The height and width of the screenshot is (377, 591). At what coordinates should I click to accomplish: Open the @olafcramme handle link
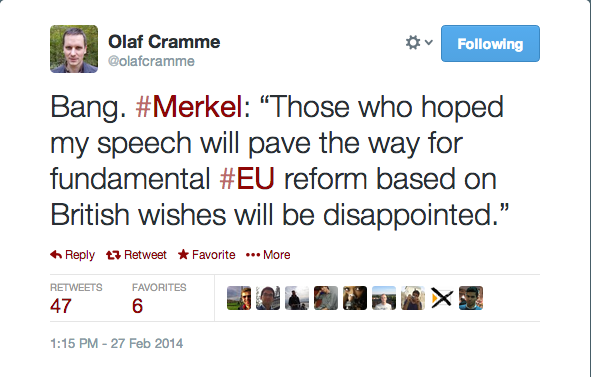click(x=151, y=61)
